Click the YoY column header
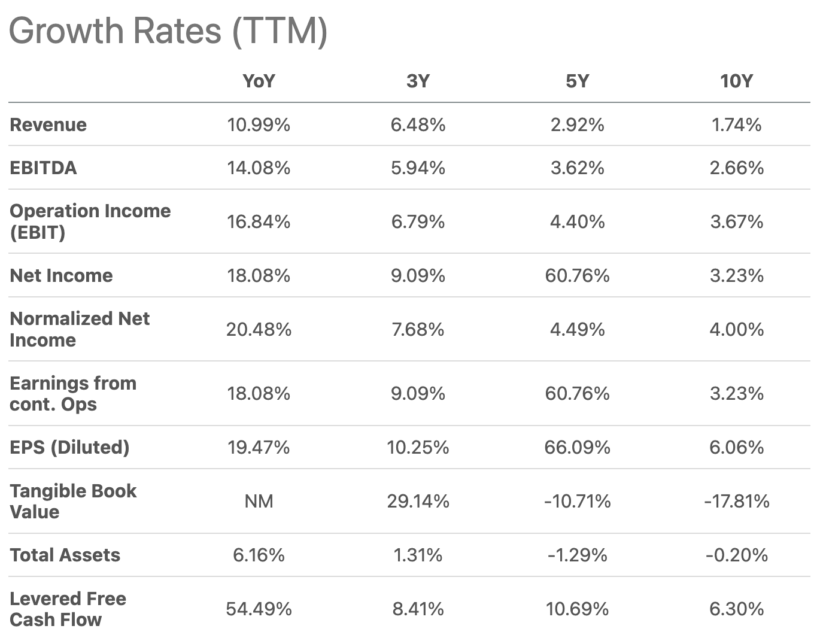 pyautogui.click(x=259, y=81)
